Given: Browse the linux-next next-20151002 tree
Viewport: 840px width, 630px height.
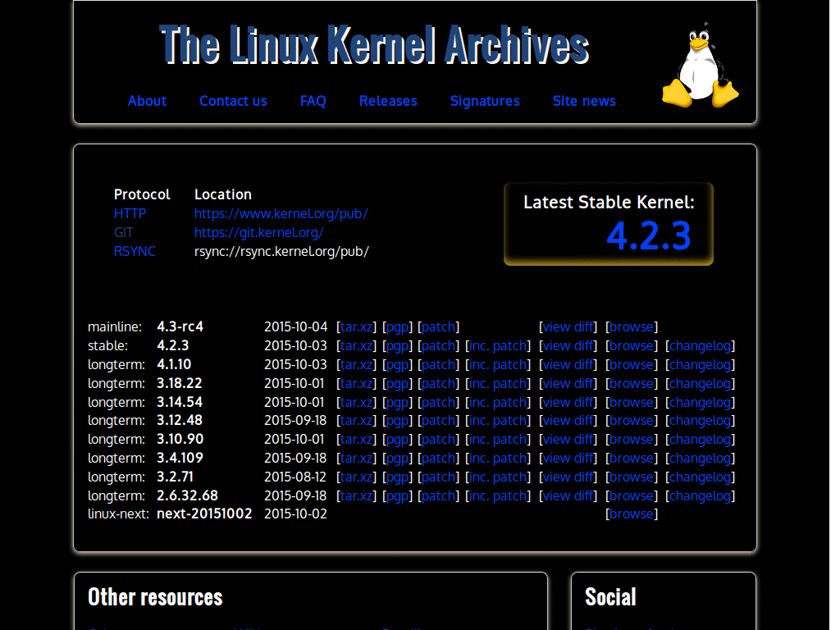Looking at the screenshot, I should [x=632, y=514].
